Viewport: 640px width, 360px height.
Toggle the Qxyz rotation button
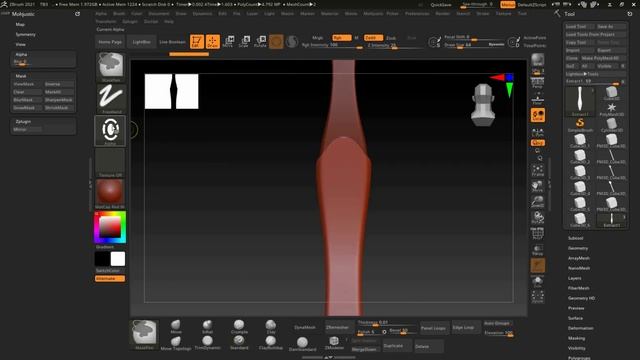pos(538,143)
